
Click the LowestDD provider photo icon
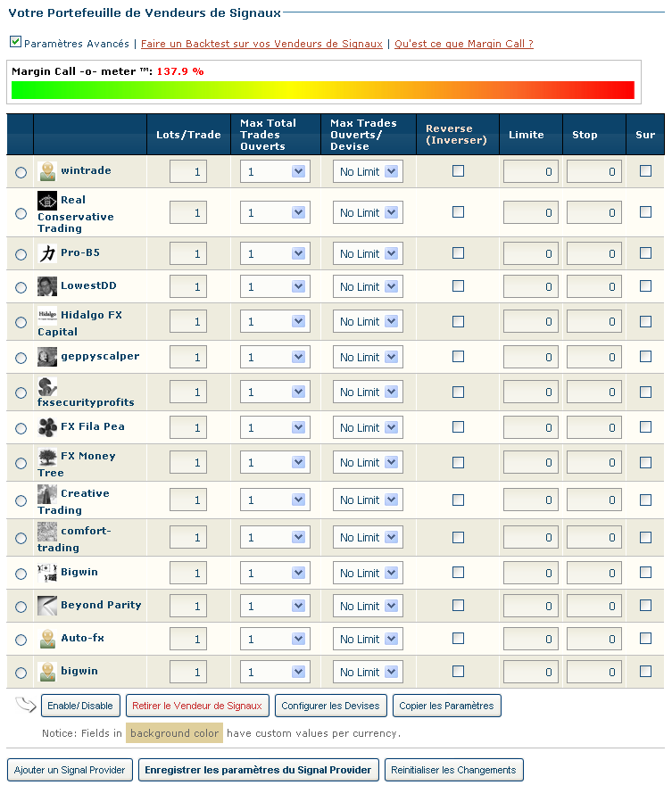(x=47, y=286)
